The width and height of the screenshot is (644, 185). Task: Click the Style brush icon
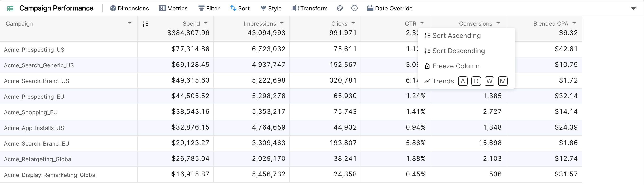[x=263, y=8]
